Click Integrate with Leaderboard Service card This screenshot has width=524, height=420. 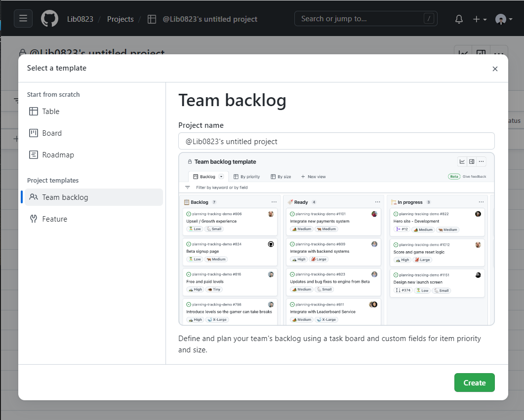333,312
